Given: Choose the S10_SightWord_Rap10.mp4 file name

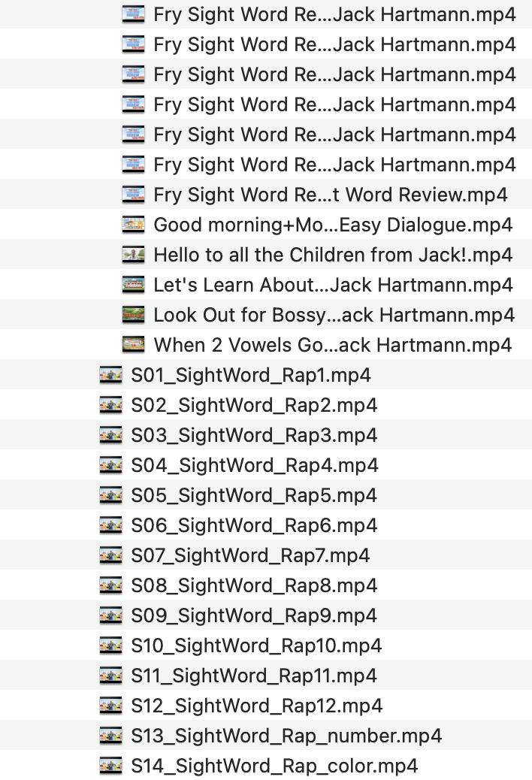Looking at the screenshot, I should pos(256,645).
